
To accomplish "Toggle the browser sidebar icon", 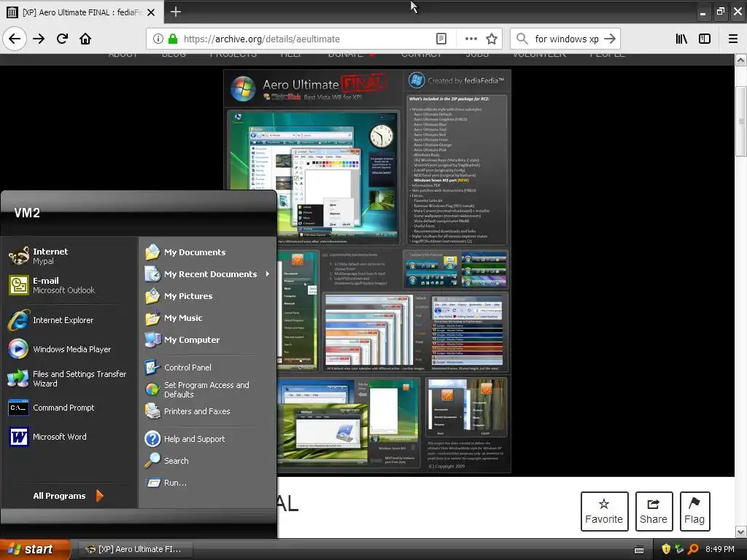I will pos(705,39).
